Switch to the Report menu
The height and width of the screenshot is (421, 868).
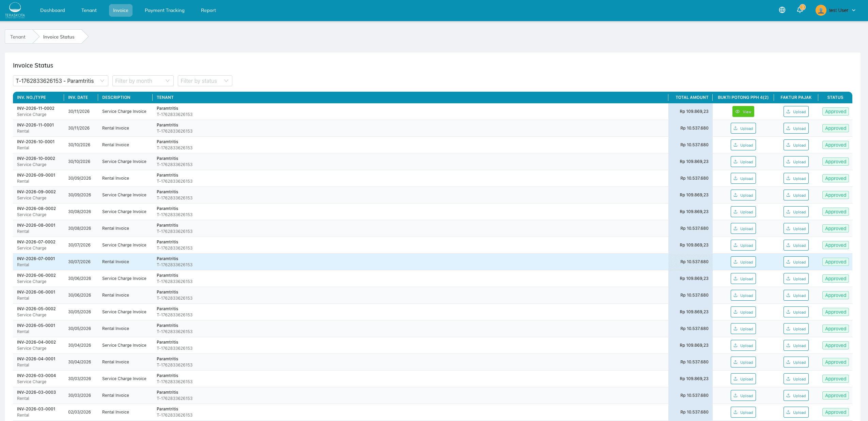click(x=208, y=10)
